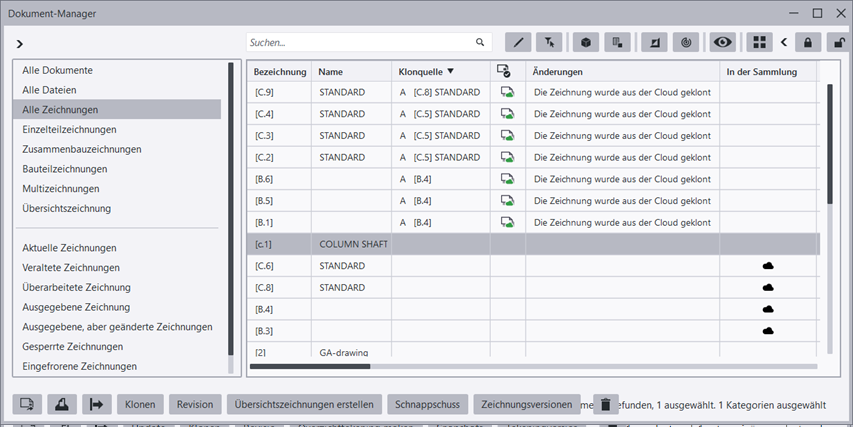853x427 pixels.
Task: Click the open padlock unlock icon
Action: click(839, 43)
